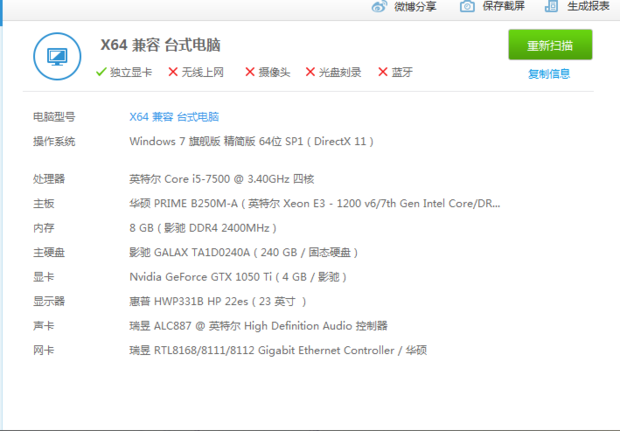This screenshot has height=431, width=620.
Task: Click the 声卡 row label
Action: point(43,326)
